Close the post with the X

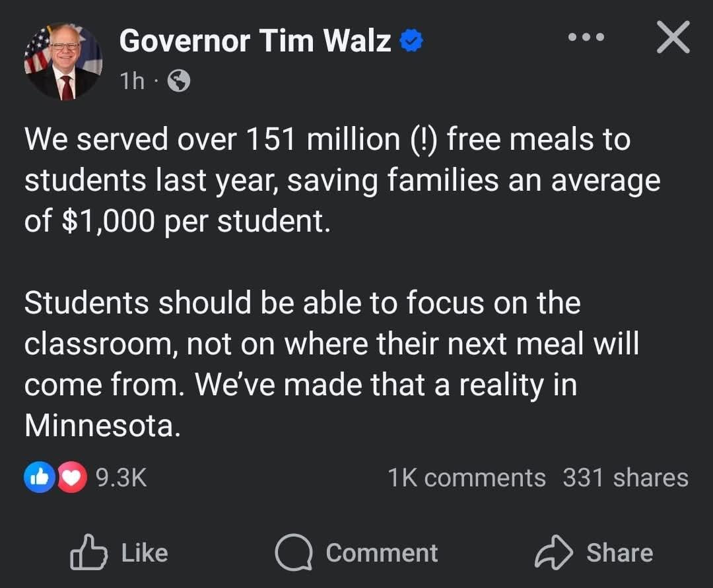point(673,37)
